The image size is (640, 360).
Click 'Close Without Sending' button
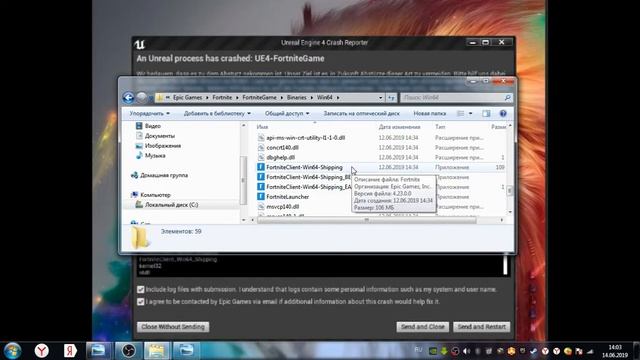point(173,327)
